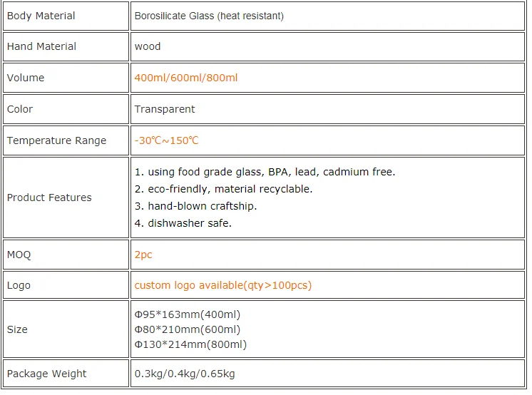The width and height of the screenshot is (532, 395).
Task: Select the Borosilicate Glass (heat resistant) text
Action: [209, 16]
